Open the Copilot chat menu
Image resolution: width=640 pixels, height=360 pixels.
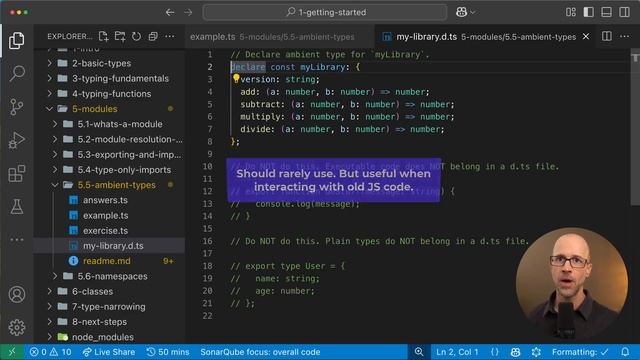[465, 12]
